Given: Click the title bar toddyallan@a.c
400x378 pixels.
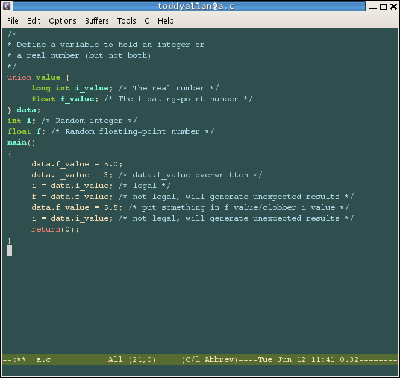Looking at the screenshot, I should tap(196, 6).
